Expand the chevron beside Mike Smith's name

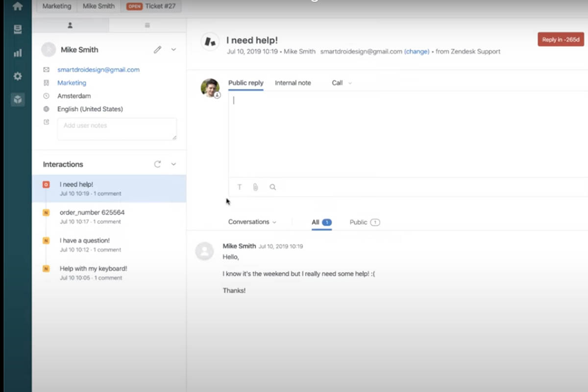tap(173, 49)
